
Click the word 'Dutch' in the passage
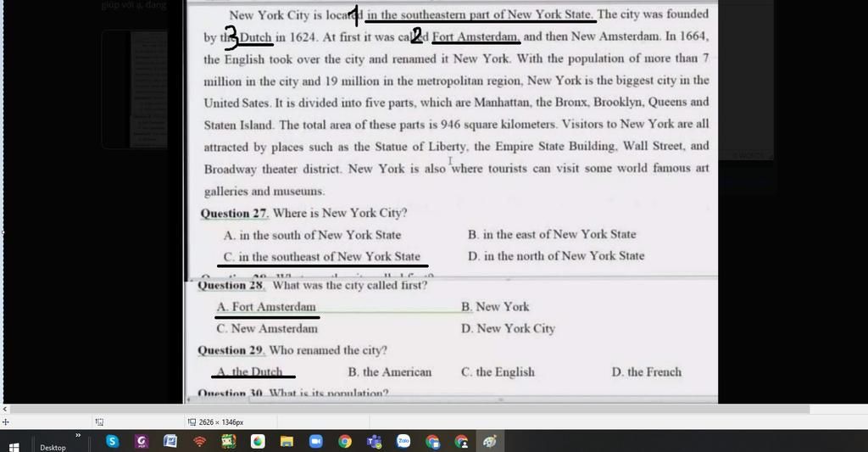(x=256, y=37)
